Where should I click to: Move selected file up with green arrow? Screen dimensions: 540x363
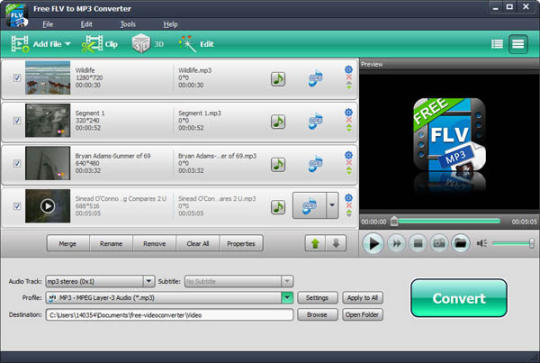click(x=315, y=243)
